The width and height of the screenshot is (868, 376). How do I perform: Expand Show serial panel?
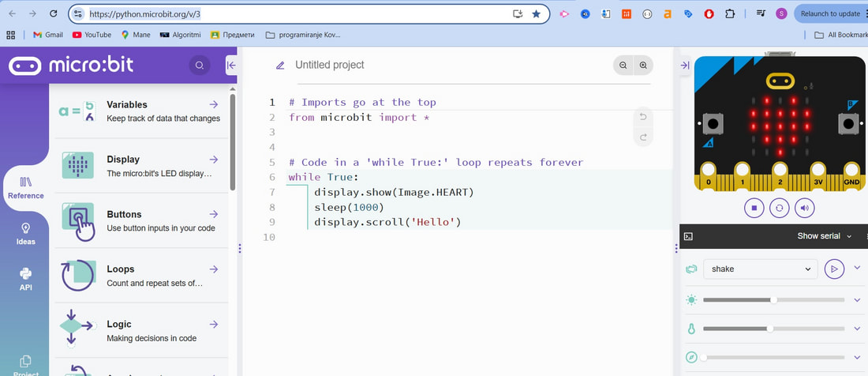[825, 236]
